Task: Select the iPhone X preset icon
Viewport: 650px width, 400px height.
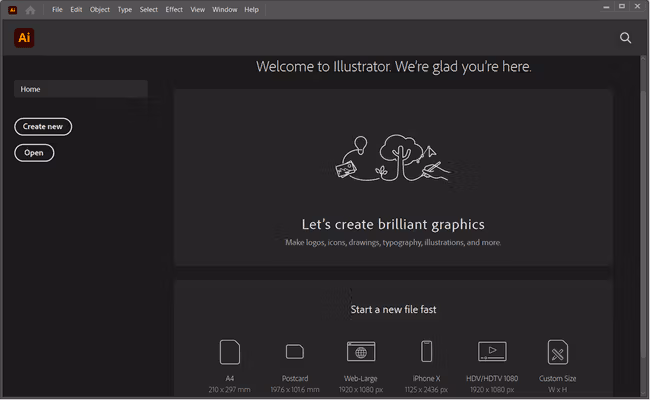Action: (x=426, y=352)
